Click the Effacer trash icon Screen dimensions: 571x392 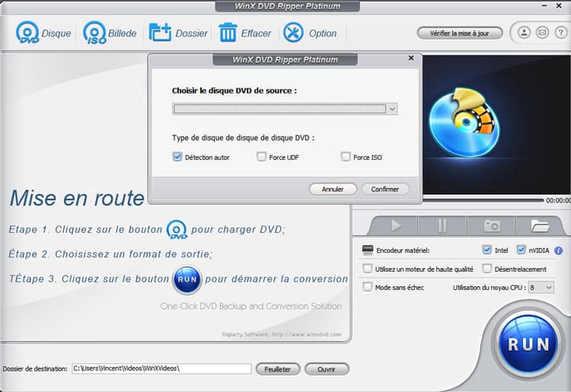point(228,33)
